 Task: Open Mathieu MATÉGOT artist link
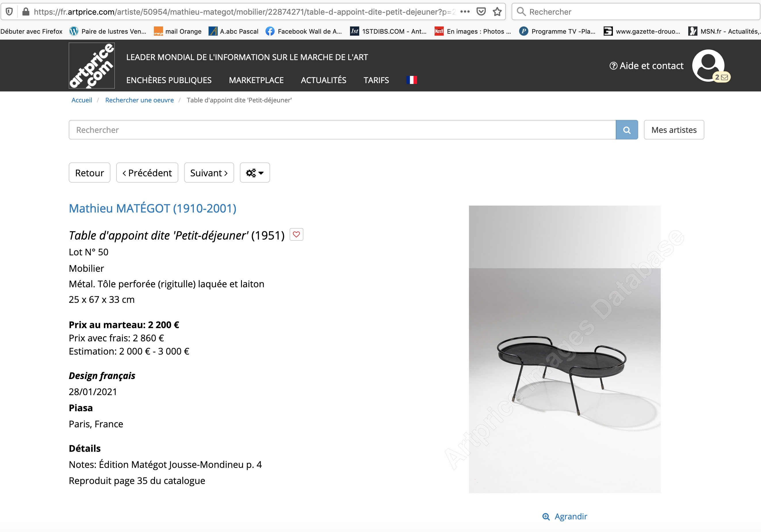(152, 208)
